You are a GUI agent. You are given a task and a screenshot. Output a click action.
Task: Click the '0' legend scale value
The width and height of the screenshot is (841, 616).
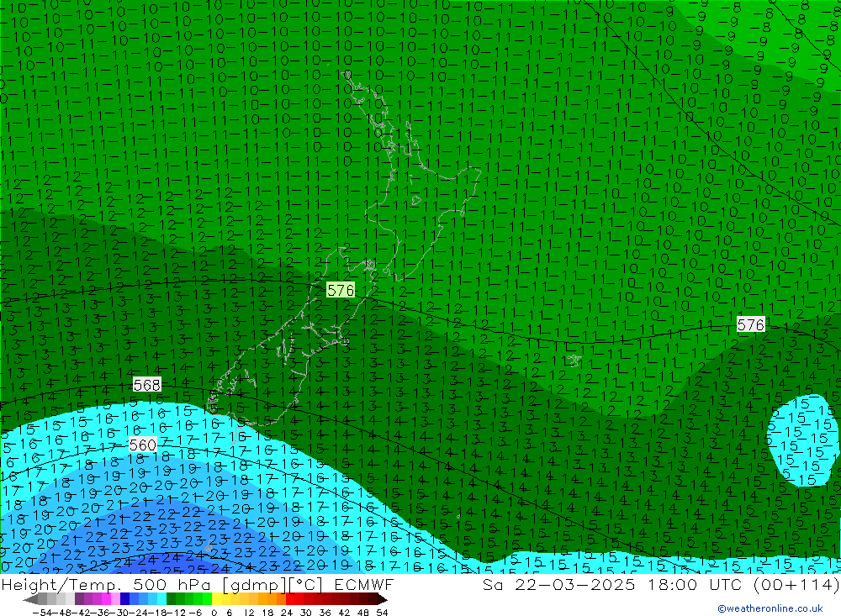point(214,613)
